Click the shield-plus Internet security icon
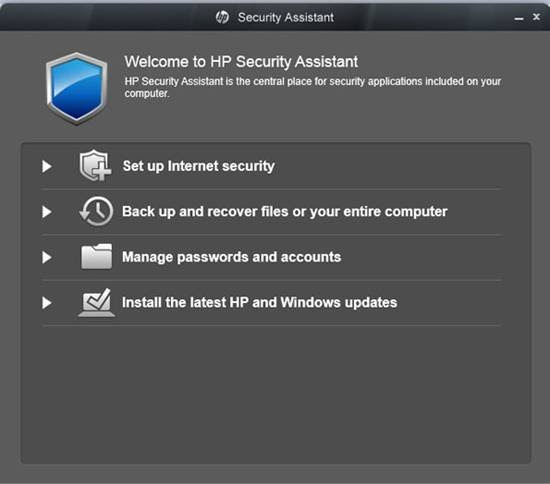Viewport: 550px width, 484px height. tap(95, 165)
